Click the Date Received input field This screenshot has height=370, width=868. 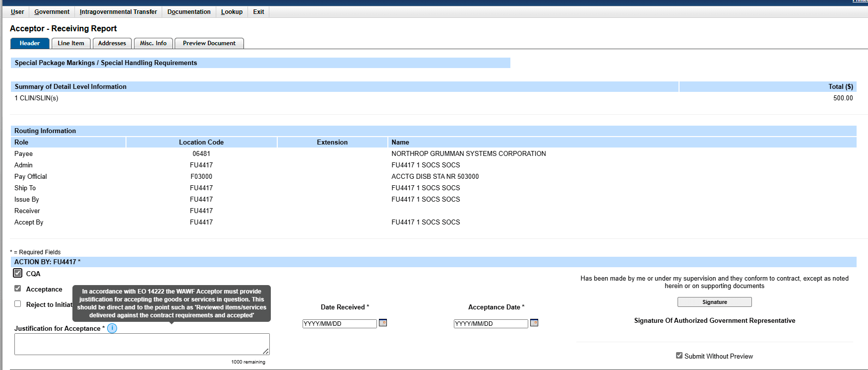pyautogui.click(x=339, y=324)
